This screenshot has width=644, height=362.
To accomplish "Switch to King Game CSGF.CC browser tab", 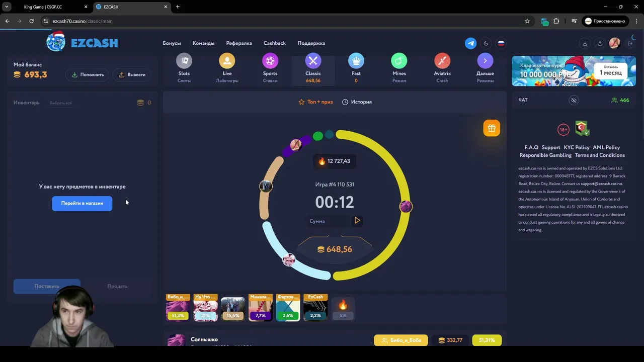I will (50, 7).
